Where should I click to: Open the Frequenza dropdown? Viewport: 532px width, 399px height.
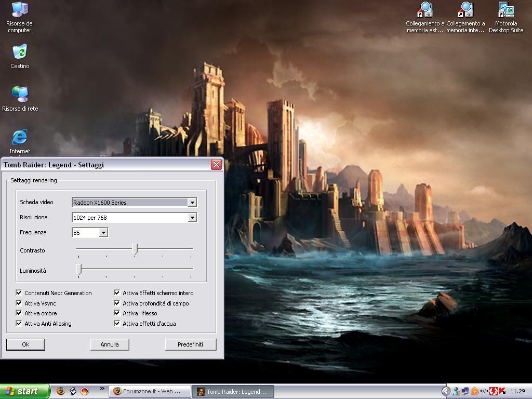103,232
